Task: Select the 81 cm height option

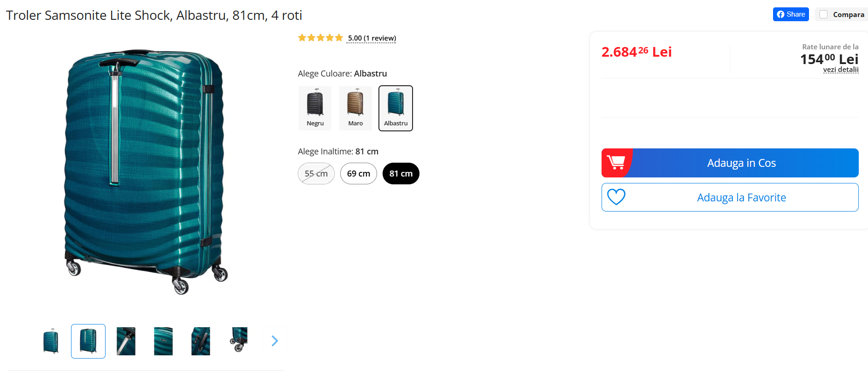Action: pyautogui.click(x=401, y=174)
